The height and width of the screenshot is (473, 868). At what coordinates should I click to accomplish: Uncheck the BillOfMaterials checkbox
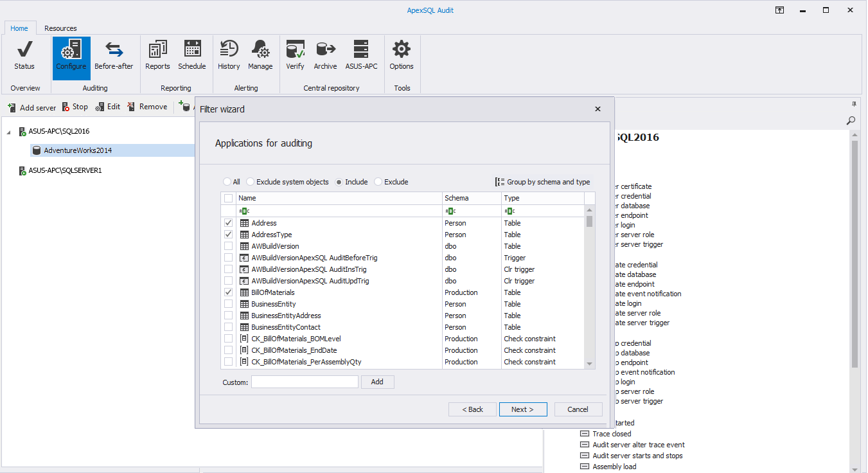(x=228, y=292)
